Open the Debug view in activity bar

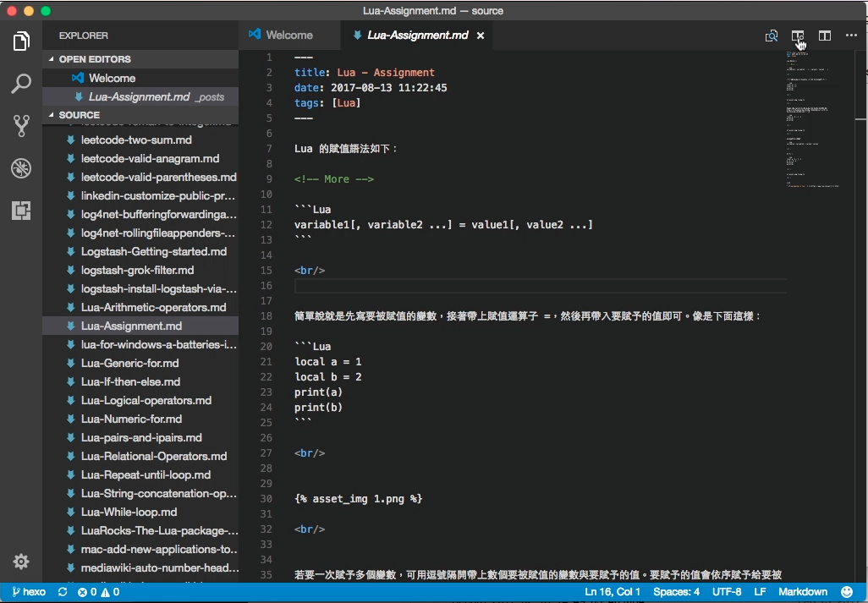21,168
